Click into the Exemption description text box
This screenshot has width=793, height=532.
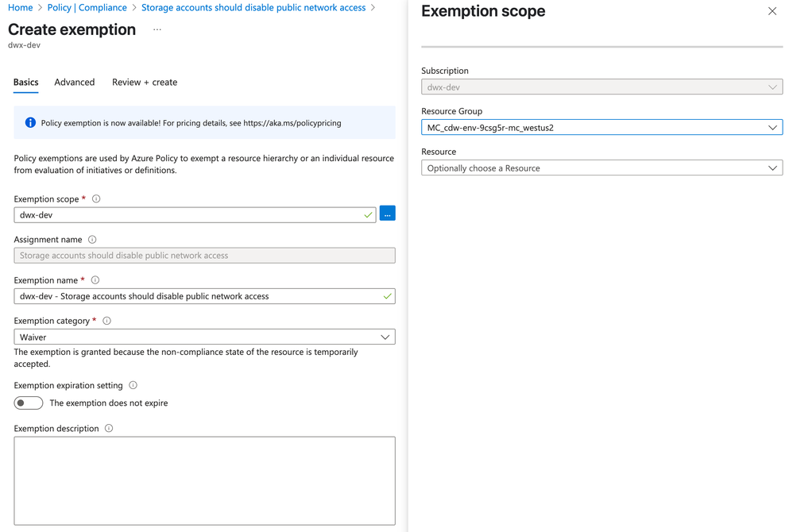204,480
